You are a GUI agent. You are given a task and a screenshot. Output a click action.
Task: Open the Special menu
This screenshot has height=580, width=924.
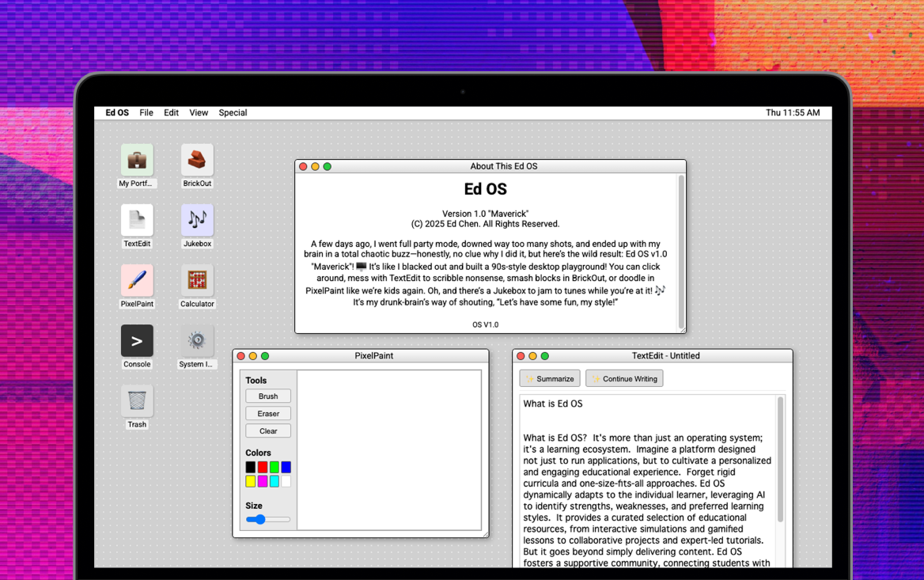coord(233,113)
